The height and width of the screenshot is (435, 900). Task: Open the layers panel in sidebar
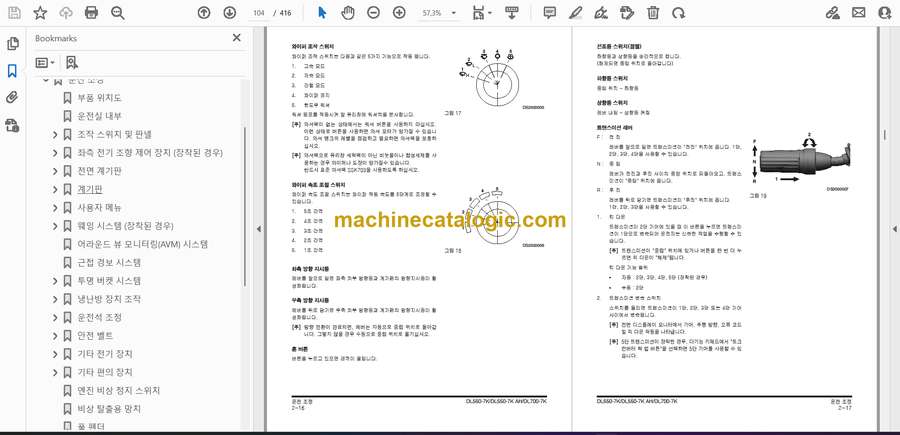point(13,126)
